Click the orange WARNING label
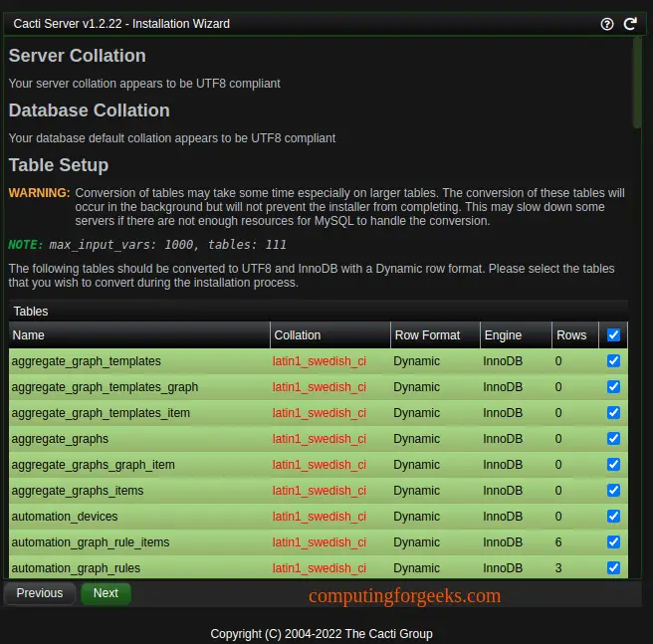Screen dimensions: 653x644 (40, 193)
